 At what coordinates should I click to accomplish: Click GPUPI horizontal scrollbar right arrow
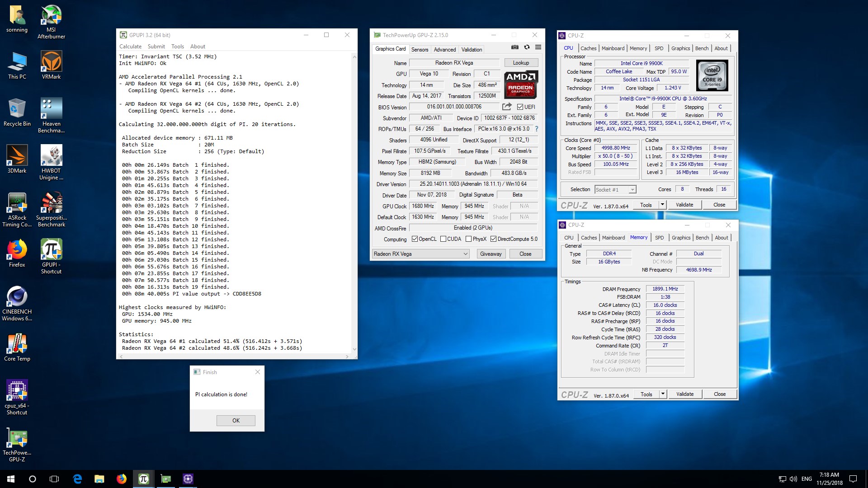(x=347, y=357)
